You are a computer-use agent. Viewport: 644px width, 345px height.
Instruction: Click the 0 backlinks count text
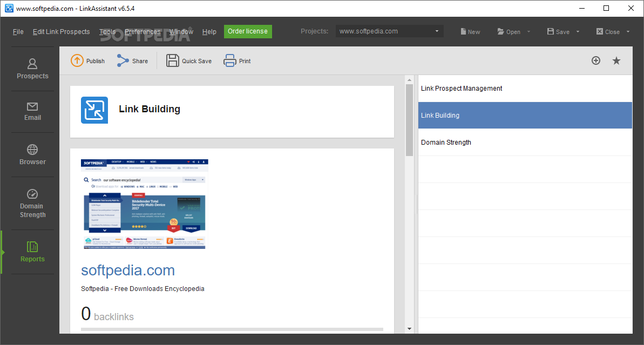[x=107, y=314]
